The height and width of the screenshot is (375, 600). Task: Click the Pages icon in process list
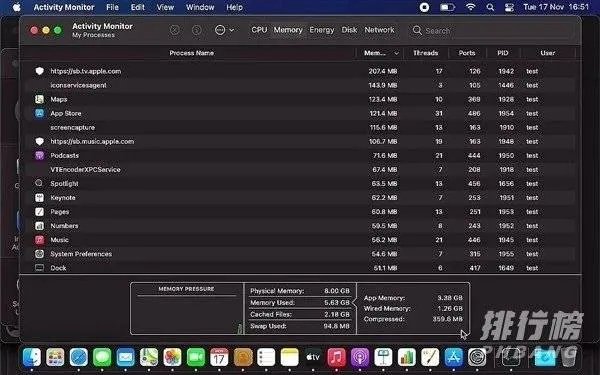click(x=39, y=212)
